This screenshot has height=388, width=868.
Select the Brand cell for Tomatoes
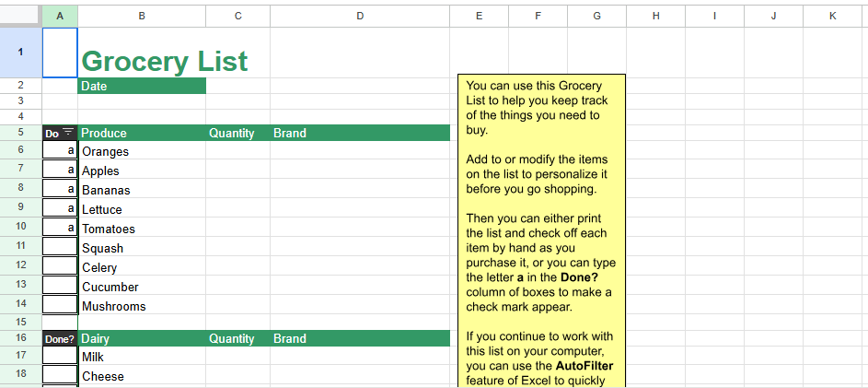359,229
